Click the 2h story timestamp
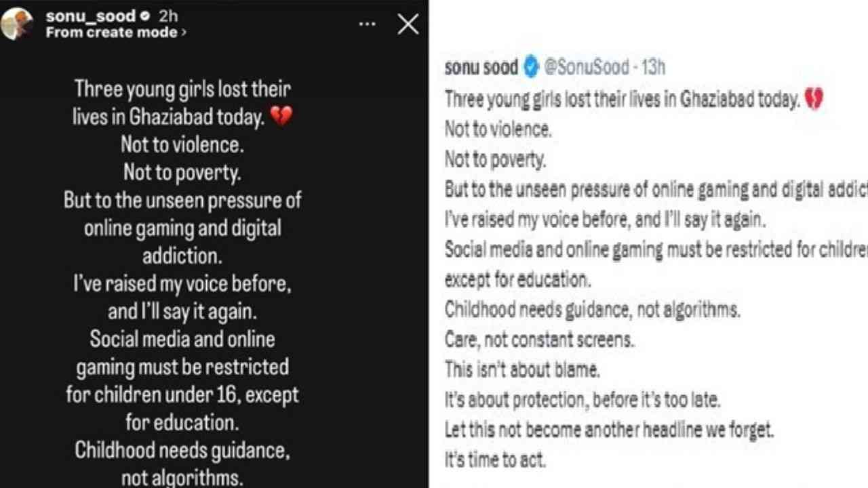 coord(168,16)
